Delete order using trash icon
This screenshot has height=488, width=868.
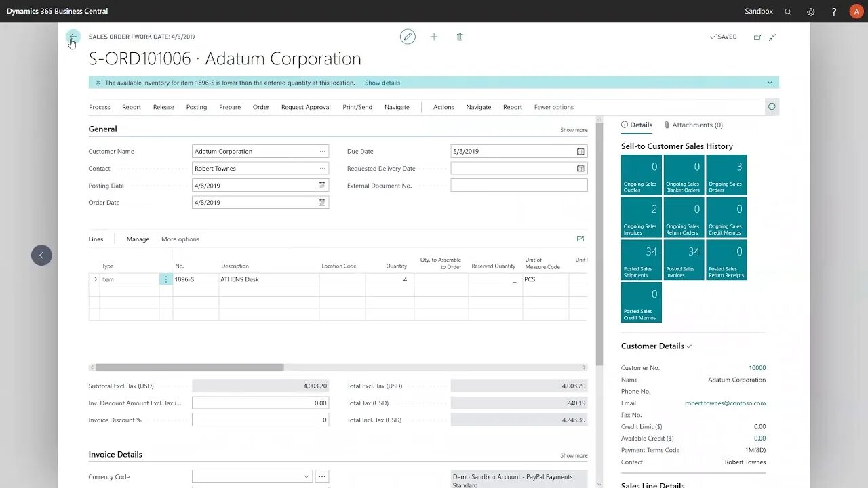(460, 37)
